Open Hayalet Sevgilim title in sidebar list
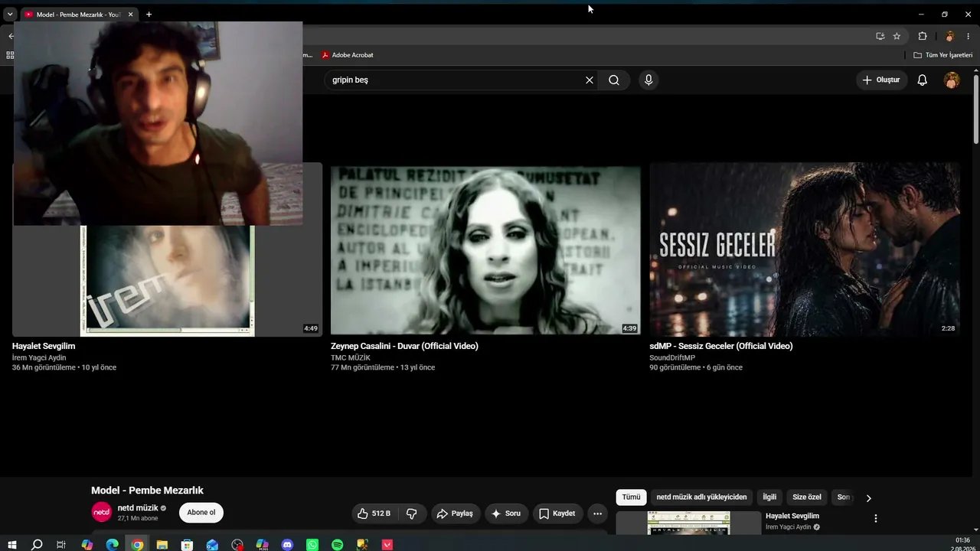The width and height of the screenshot is (980, 551). (x=792, y=516)
